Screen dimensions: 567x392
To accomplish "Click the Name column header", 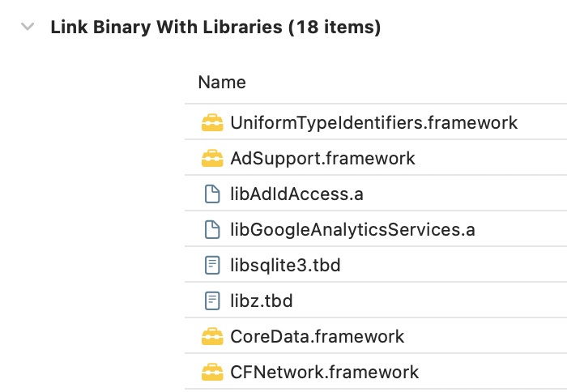I will [222, 82].
